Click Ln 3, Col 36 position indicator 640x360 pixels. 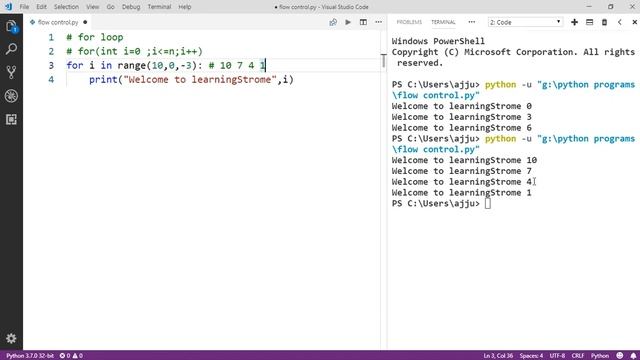point(498,356)
